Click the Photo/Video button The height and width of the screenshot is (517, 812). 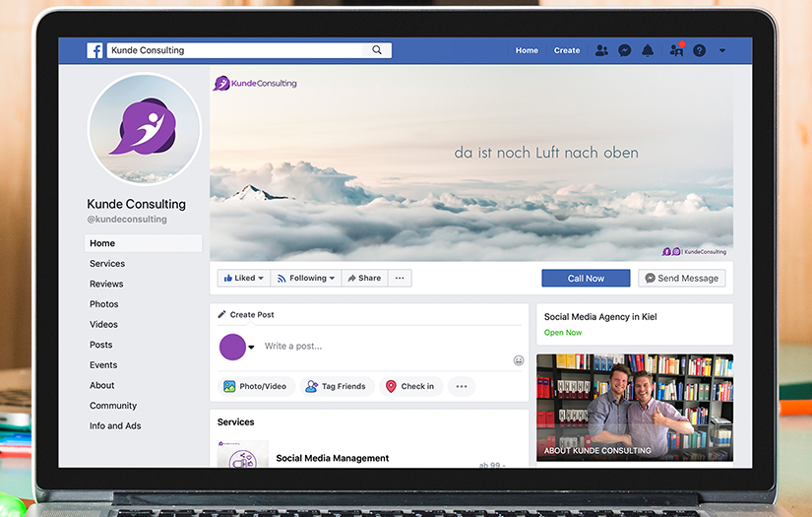[256, 386]
